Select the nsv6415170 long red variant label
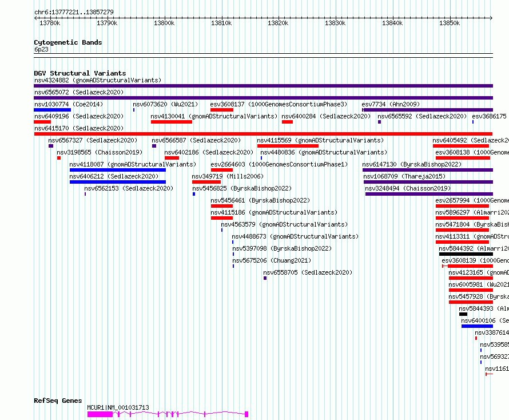Screen dimensions: 509x420 point(79,128)
